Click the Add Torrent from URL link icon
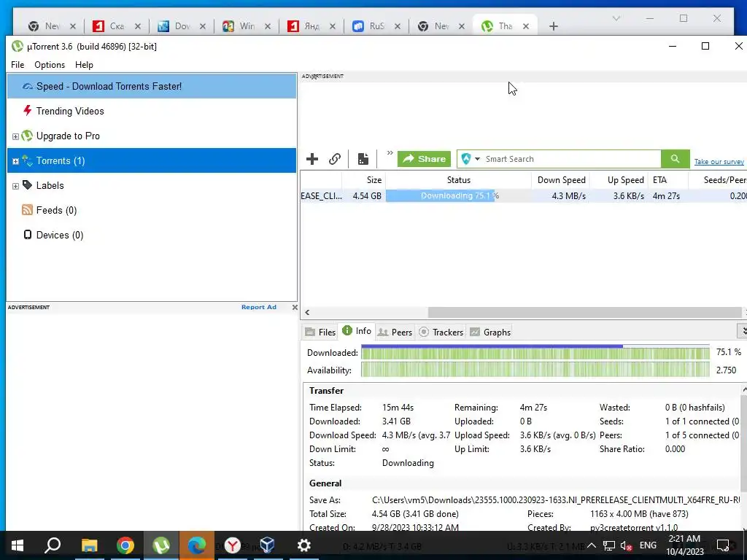Viewport: 747px width, 560px height. (335, 159)
